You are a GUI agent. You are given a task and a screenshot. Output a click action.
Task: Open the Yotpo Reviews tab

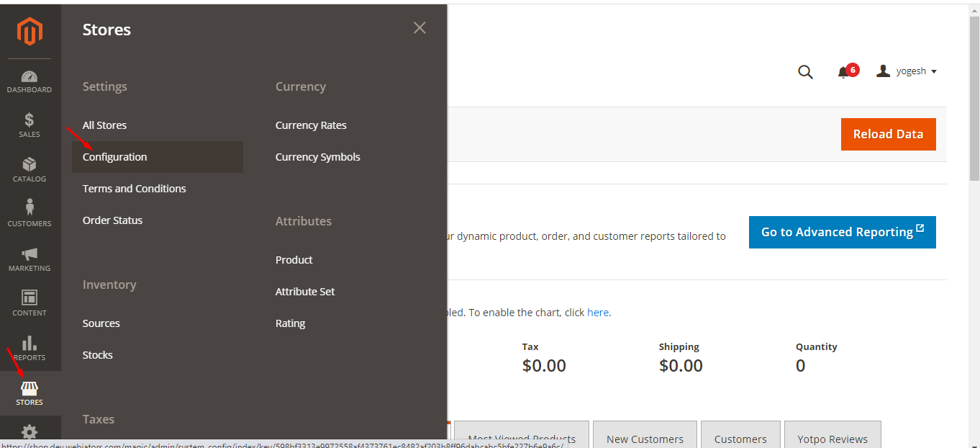(832, 439)
